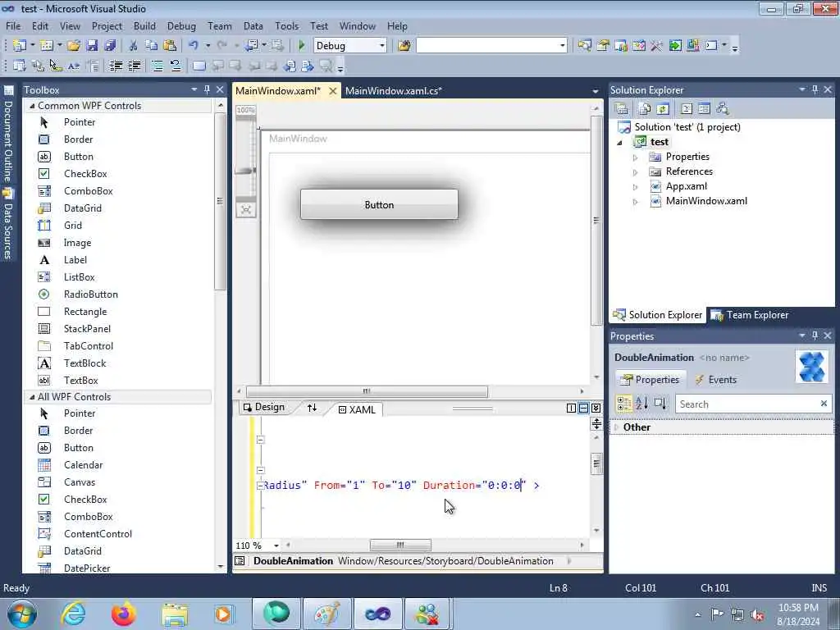
Task: Collapse the Common WPF Controls group
Action: (32, 106)
